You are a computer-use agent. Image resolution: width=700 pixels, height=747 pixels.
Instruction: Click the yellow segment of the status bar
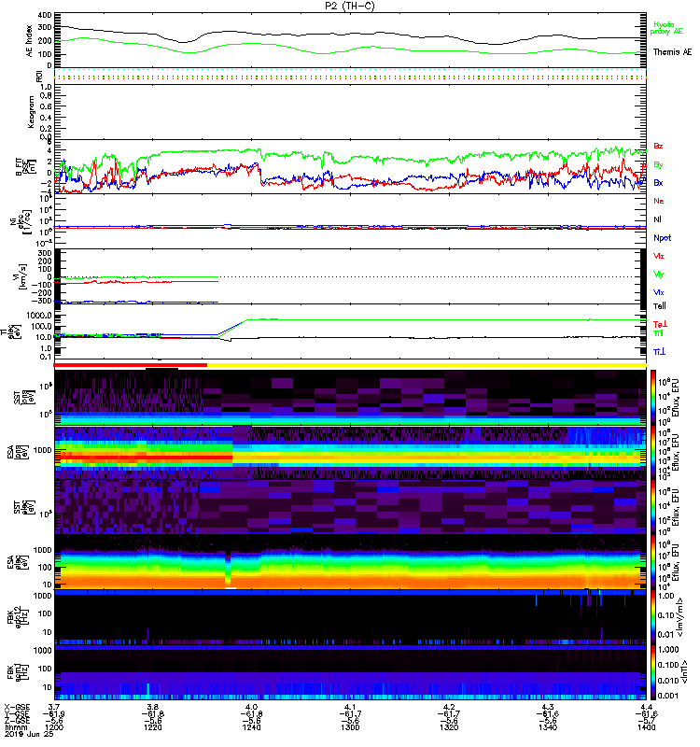click(427, 365)
